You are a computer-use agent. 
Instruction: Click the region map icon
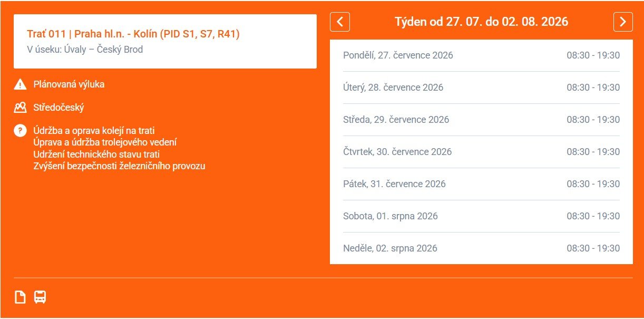tap(20, 108)
